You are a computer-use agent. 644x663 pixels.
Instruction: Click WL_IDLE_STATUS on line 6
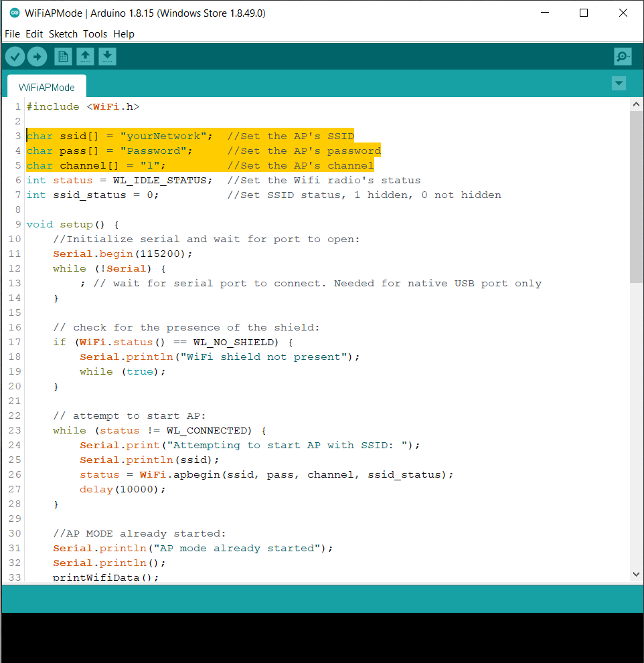pyautogui.click(x=159, y=181)
